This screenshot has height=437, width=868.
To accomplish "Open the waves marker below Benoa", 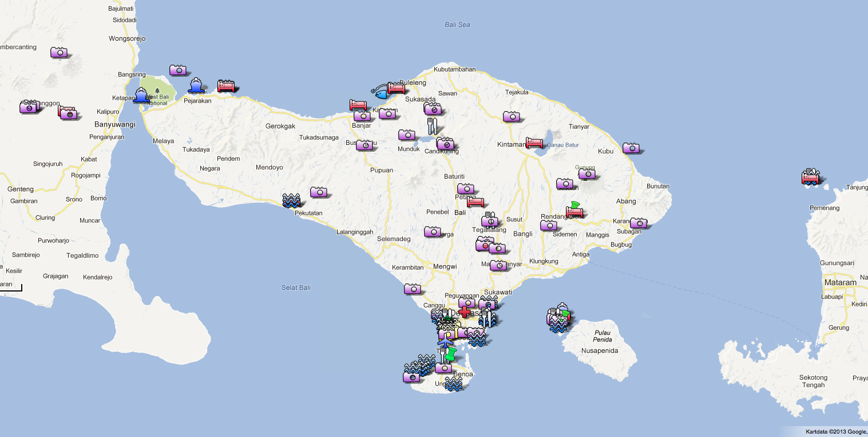I will click(x=453, y=384).
